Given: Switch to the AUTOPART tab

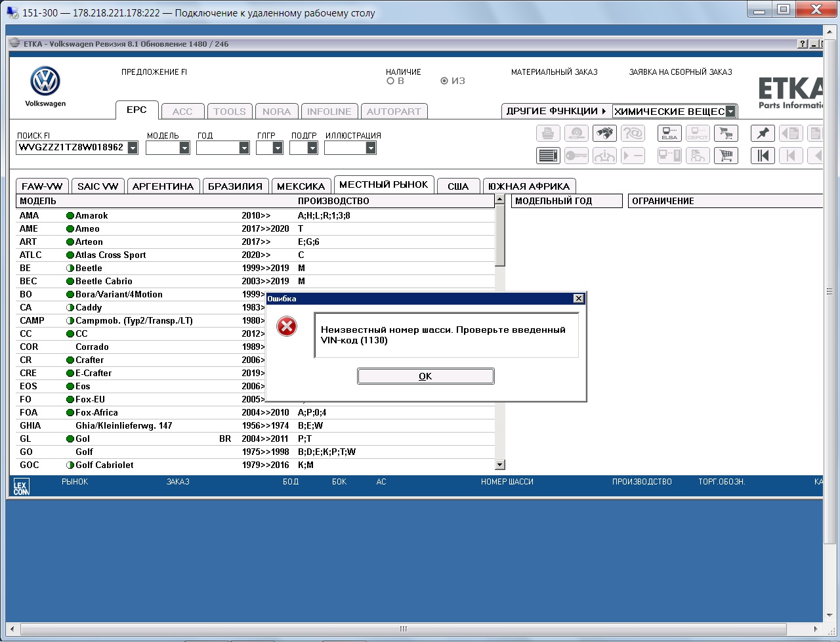Looking at the screenshot, I should 394,112.
